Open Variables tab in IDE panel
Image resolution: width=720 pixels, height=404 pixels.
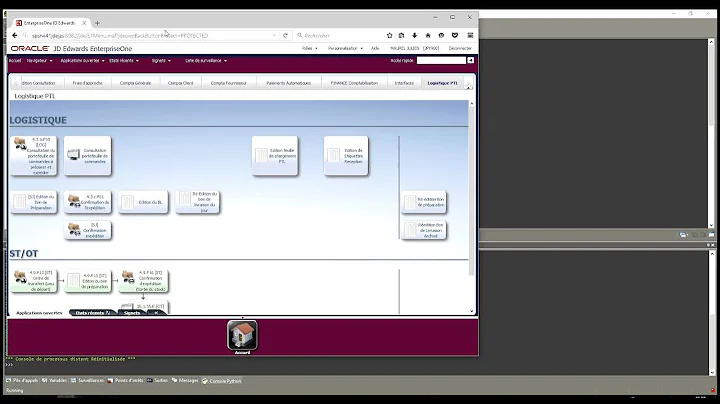pos(54,381)
